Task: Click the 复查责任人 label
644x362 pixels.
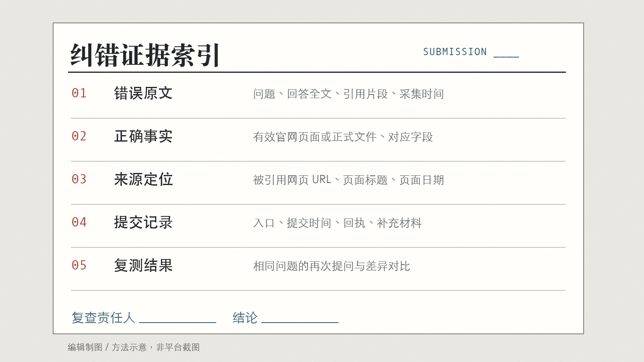Action: (103, 318)
